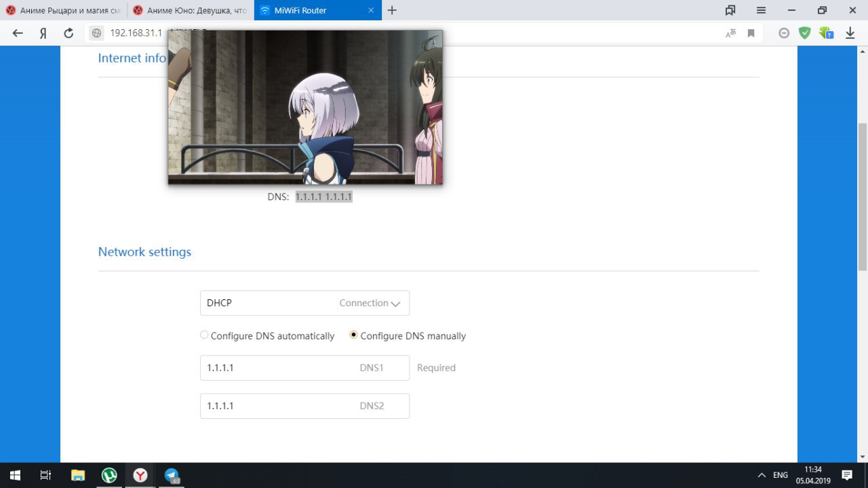Open File Explorer from the taskbar

78,475
